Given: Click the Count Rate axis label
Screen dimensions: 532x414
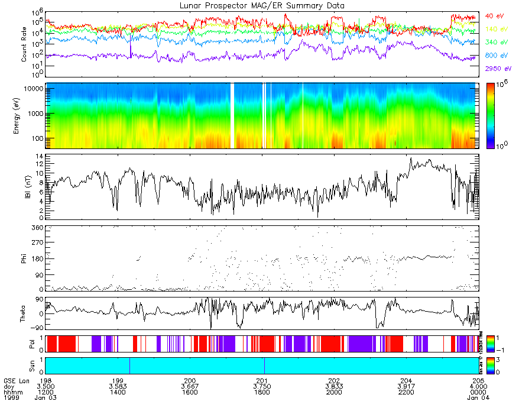Looking at the screenshot, I should pos(24,44).
